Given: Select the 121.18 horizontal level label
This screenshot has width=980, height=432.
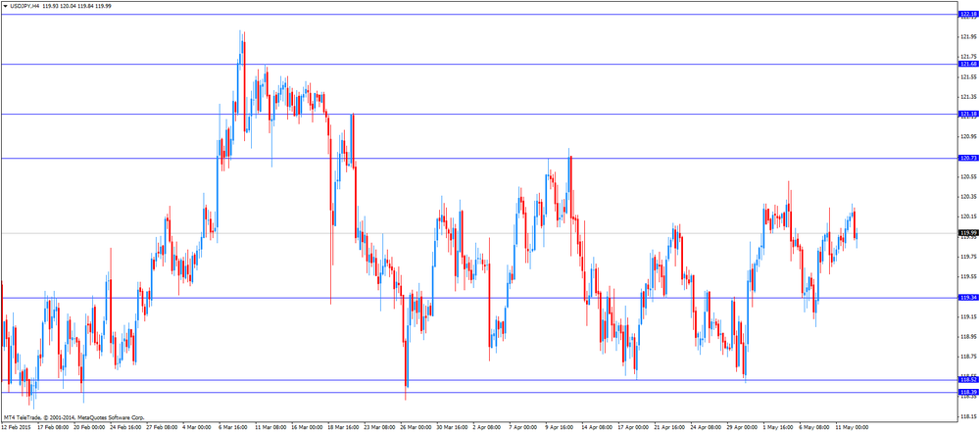Looking at the screenshot, I should [968, 114].
